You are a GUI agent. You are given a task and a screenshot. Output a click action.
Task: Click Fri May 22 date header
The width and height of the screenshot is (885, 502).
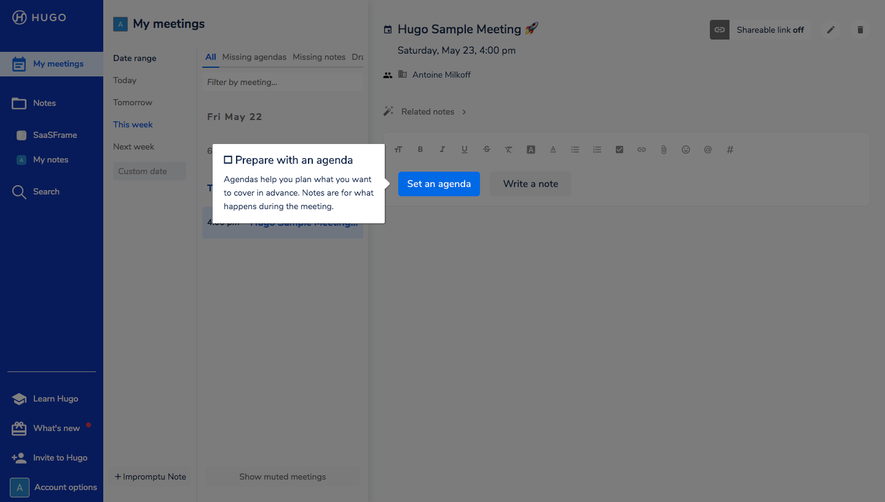(x=234, y=117)
